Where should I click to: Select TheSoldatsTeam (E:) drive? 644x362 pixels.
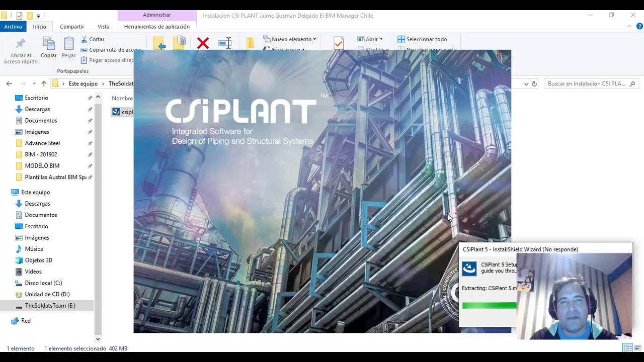(x=50, y=306)
